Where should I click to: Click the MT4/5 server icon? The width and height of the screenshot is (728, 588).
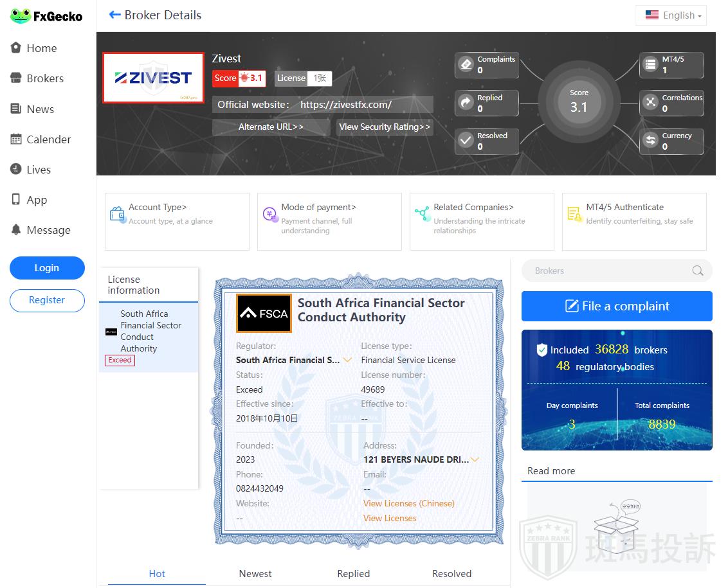[x=651, y=64]
